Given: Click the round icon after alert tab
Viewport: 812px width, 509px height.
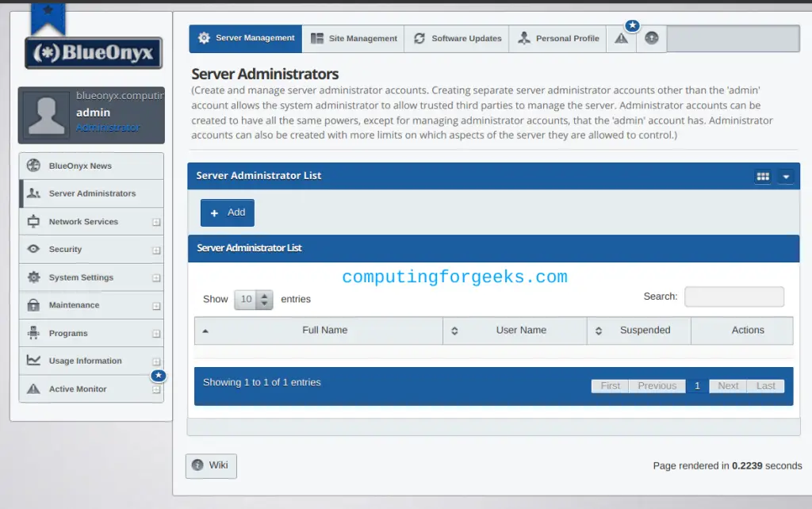Looking at the screenshot, I should 652,38.
